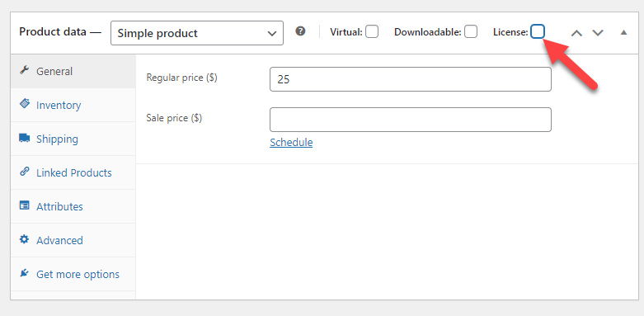Focus the Sale price field
Image resolution: width=644 pixels, height=316 pixels.
tap(411, 120)
